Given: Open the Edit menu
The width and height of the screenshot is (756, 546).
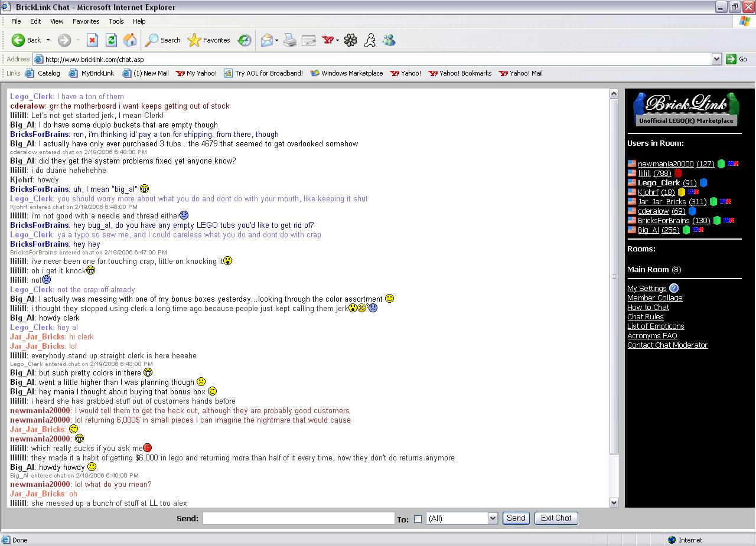Looking at the screenshot, I should [x=35, y=21].
